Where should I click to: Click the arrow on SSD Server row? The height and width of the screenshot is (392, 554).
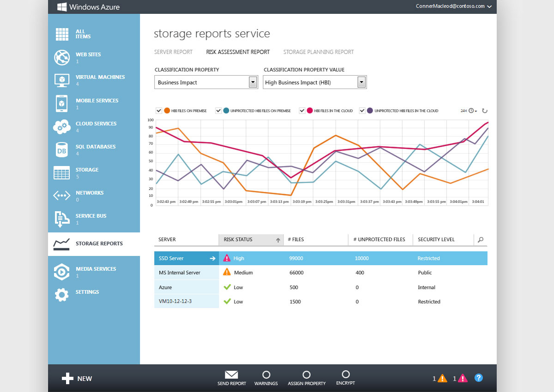point(212,259)
